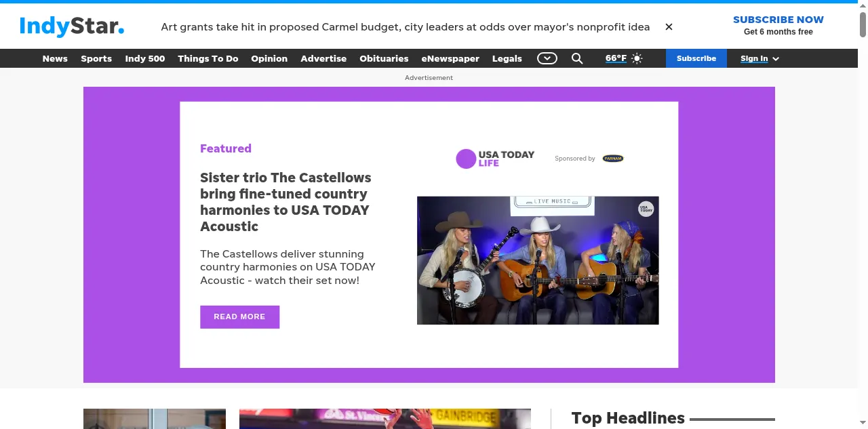The width and height of the screenshot is (868, 429).
Task: Open the eNewspaper link
Action: point(450,58)
